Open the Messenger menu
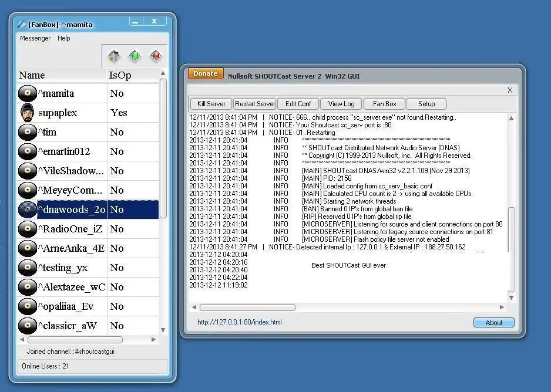The image size is (551, 392). [x=35, y=38]
